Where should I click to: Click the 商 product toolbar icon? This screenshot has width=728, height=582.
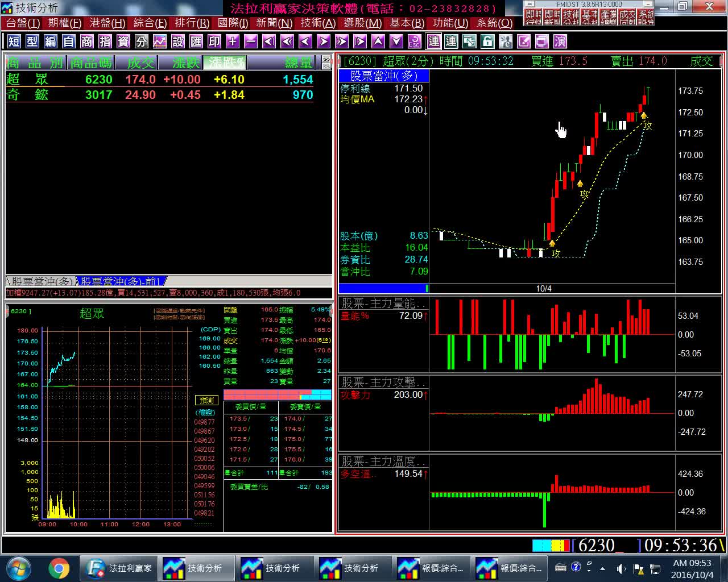pyautogui.click(x=87, y=41)
